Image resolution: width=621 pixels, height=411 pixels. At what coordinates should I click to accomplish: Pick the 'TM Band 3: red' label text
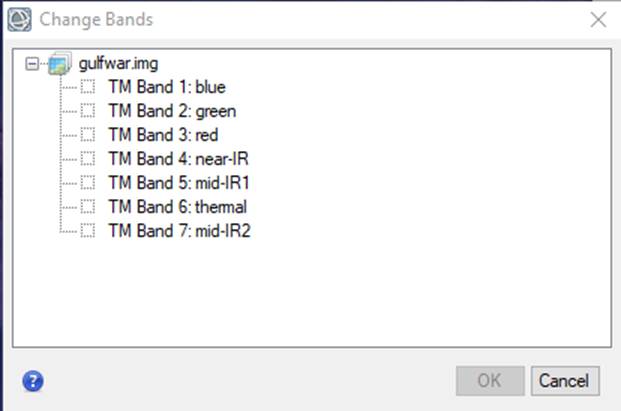click(164, 135)
